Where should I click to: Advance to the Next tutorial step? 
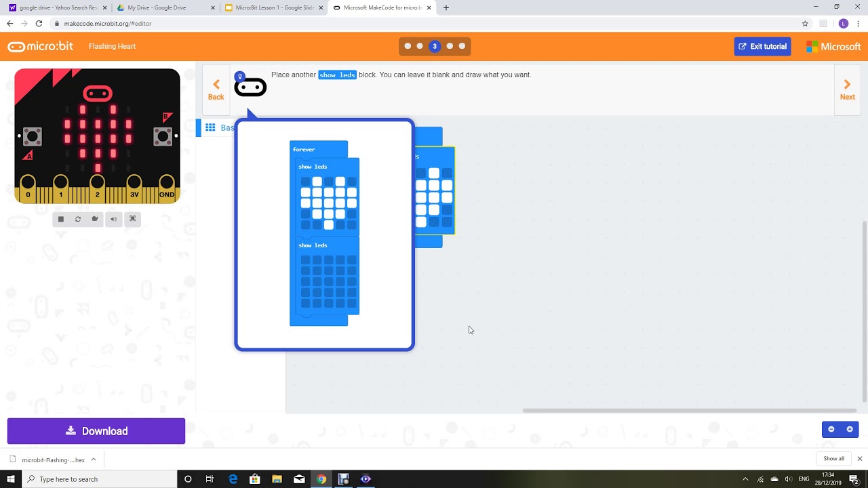click(848, 89)
